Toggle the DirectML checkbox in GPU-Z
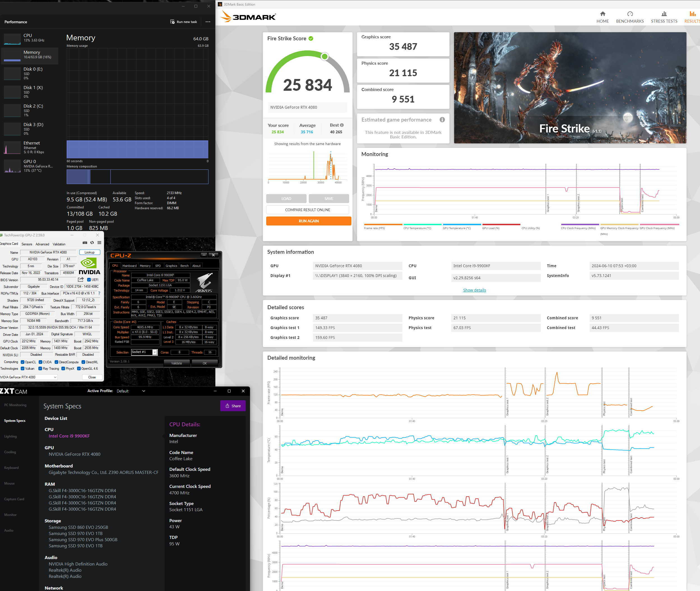Viewport: 700px width, 591px height. point(84,362)
